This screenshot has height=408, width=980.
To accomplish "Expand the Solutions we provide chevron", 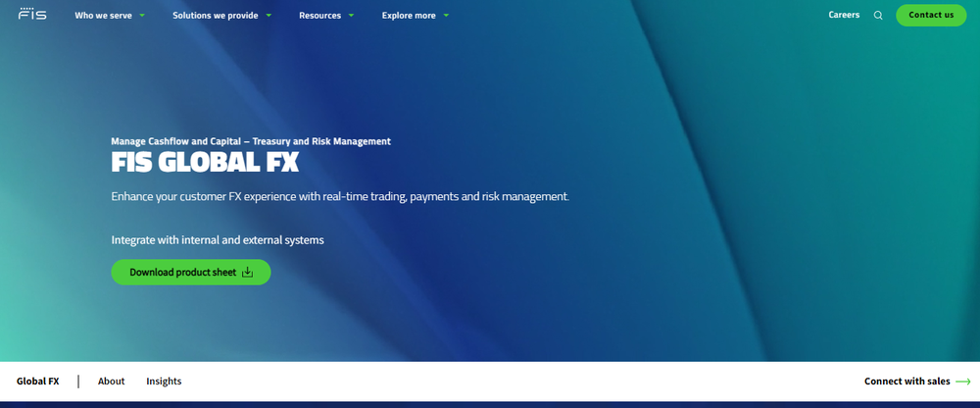I will pos(269,16).
